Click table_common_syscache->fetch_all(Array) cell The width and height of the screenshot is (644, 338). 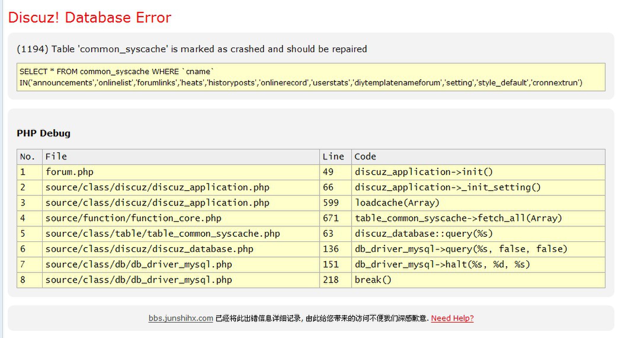[x=478, y=219]
